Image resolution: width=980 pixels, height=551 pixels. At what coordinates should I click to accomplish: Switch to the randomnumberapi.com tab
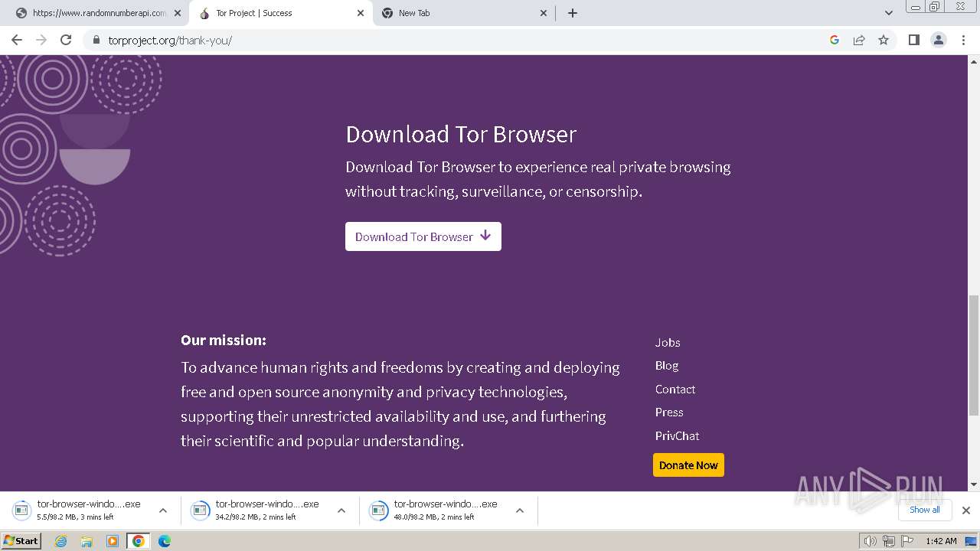98,13
